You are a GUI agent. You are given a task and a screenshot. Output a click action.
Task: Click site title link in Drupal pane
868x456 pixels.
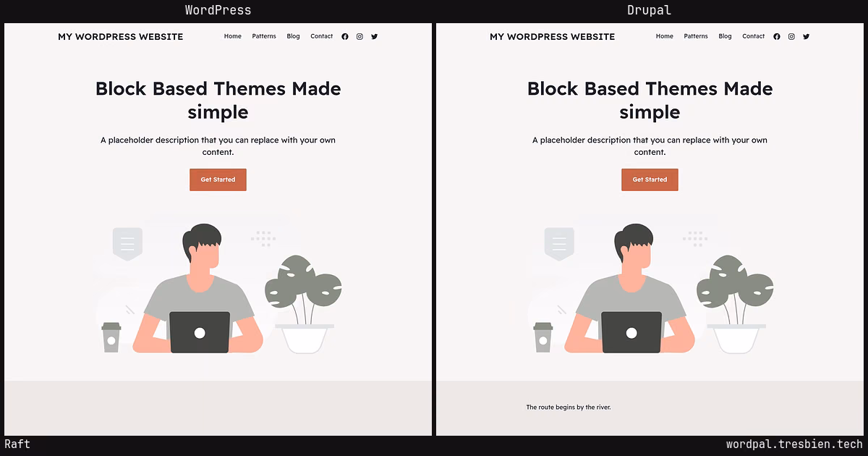pos(553,36)
